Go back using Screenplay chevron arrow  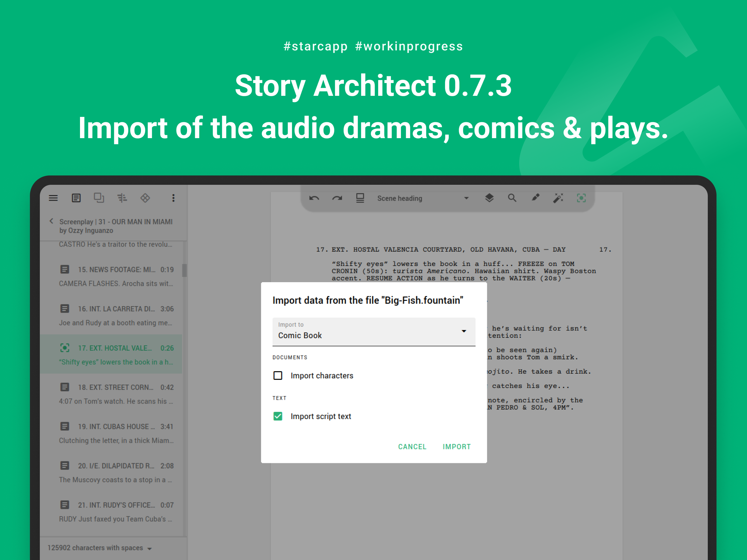point(51,222)
